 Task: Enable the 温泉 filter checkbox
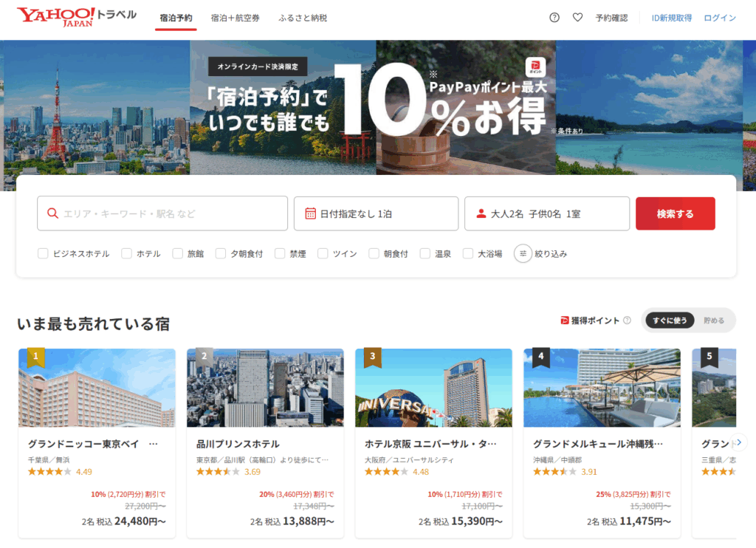click(x=425, y=253)
